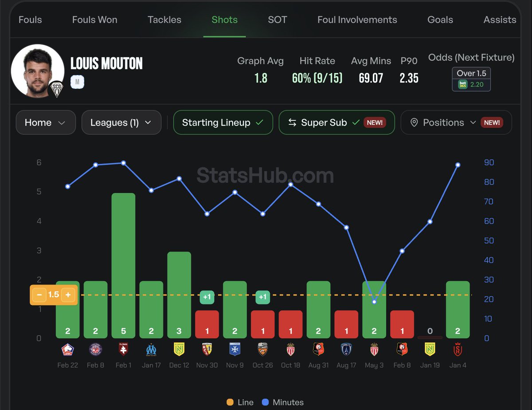The image size is (532, 410).
Task: Click the swap arrows icon in Super Sub
Action: [x=292, y=122]
